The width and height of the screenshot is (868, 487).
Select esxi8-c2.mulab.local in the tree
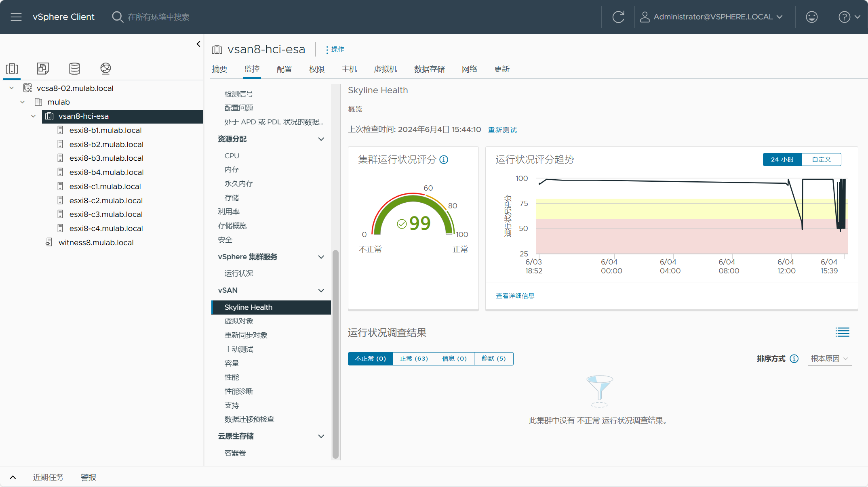106,200
